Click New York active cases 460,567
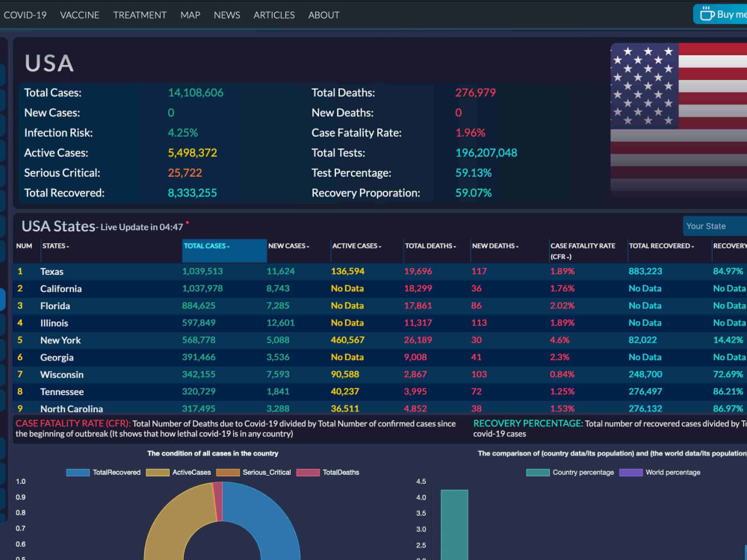Screen dimensions: 747x560 pos(348,340)
